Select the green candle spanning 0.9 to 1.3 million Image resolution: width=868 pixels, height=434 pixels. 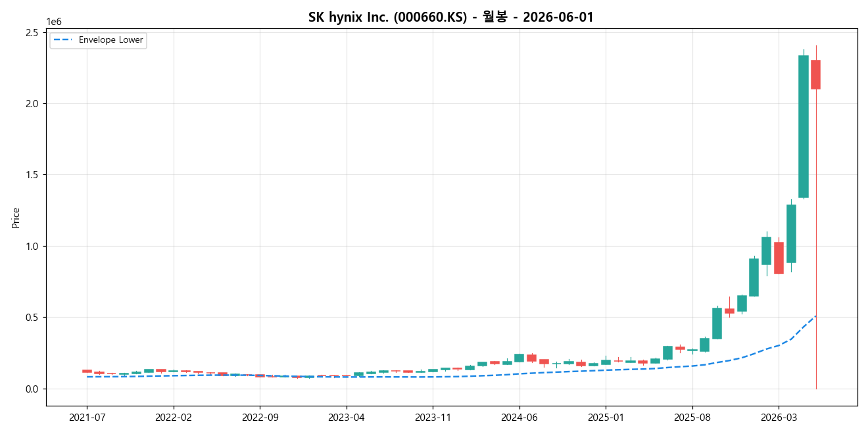[x=791, y=233]
